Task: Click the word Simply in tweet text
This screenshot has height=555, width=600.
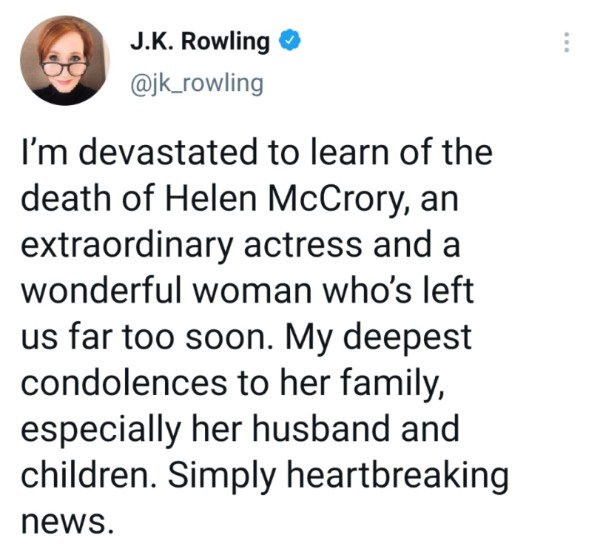Action: click(222, 476)
